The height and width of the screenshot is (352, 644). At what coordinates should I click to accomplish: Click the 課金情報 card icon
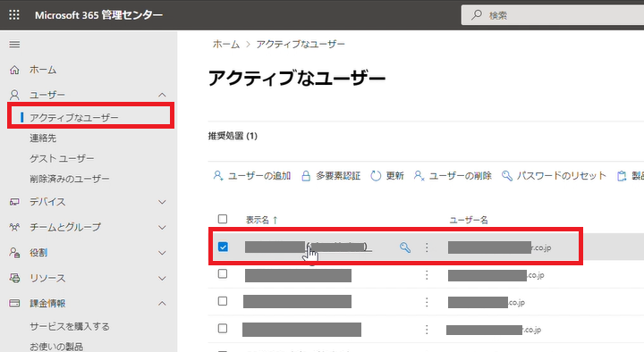point(14,304)
